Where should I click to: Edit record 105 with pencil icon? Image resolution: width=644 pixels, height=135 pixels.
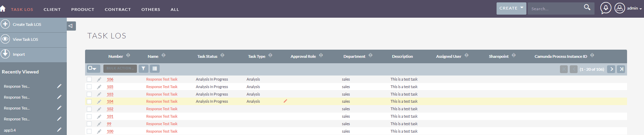pyautogui.click(x=99, y=87)
